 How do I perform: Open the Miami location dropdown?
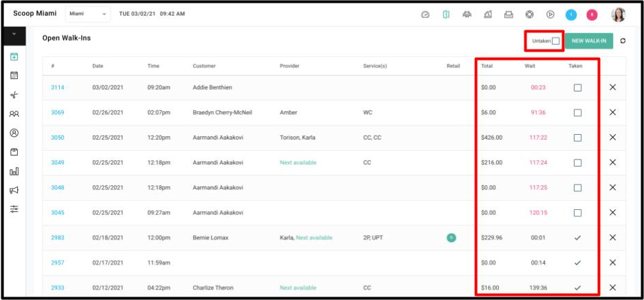point(87,14)
